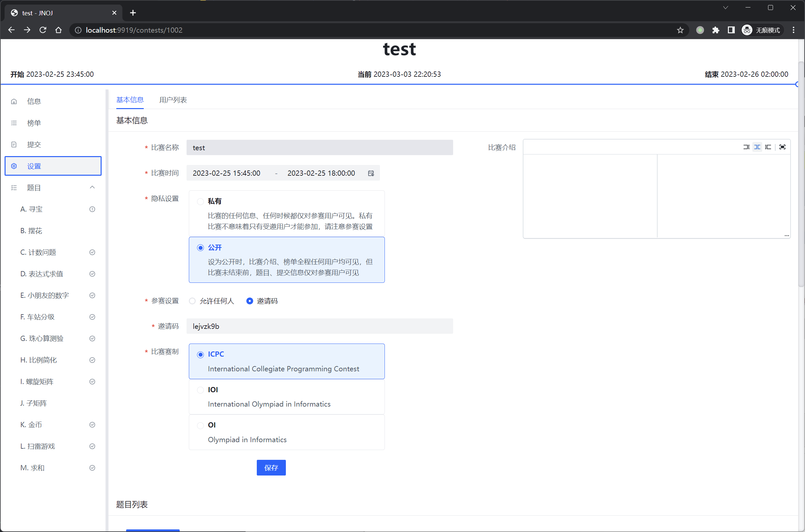Viewport: 805px width, 532px height.
Task: Open problem J. 子矩阵
Action: pyautogui.click(x=53, y=403)
